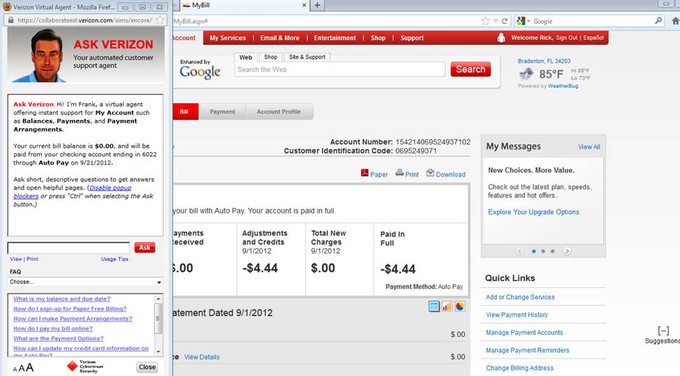The image size is (680, 376).
Task: Click the reload icon in MyBill address bar
Action: tap(504, 21)
